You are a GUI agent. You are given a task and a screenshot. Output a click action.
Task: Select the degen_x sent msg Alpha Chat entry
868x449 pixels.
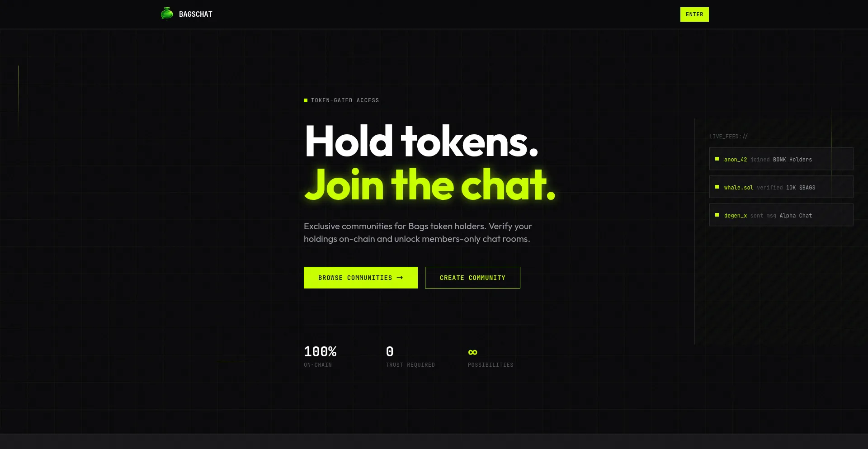point(781,215)
